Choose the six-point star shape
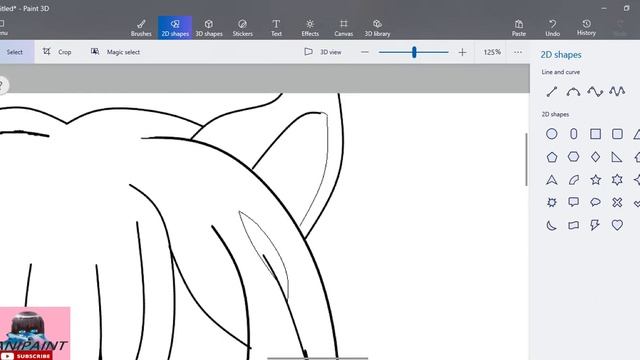Screen dimensions: 640x360 617,180
